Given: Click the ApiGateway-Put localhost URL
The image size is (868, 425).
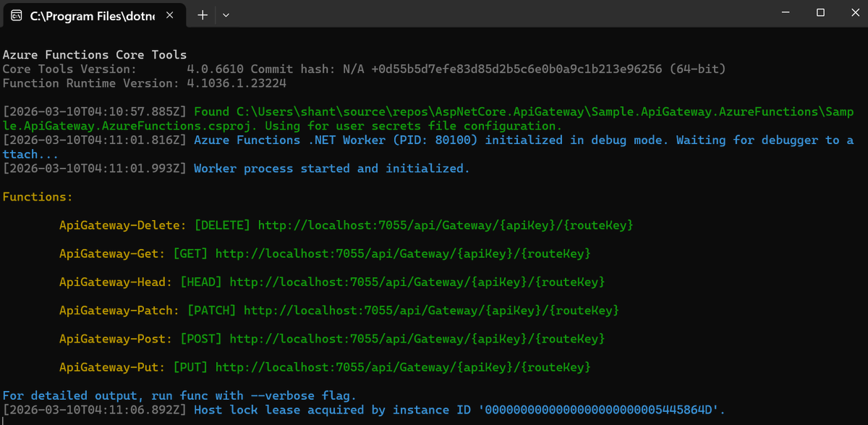Looking at the screenshot, I should coord(403,367).
